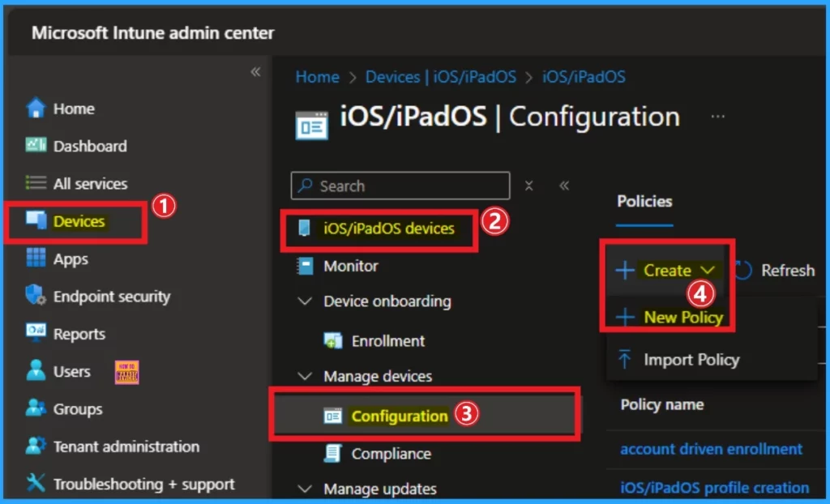Click the search magnifier icon
Viewport: 830px width, 504px height.
point(305,186)
